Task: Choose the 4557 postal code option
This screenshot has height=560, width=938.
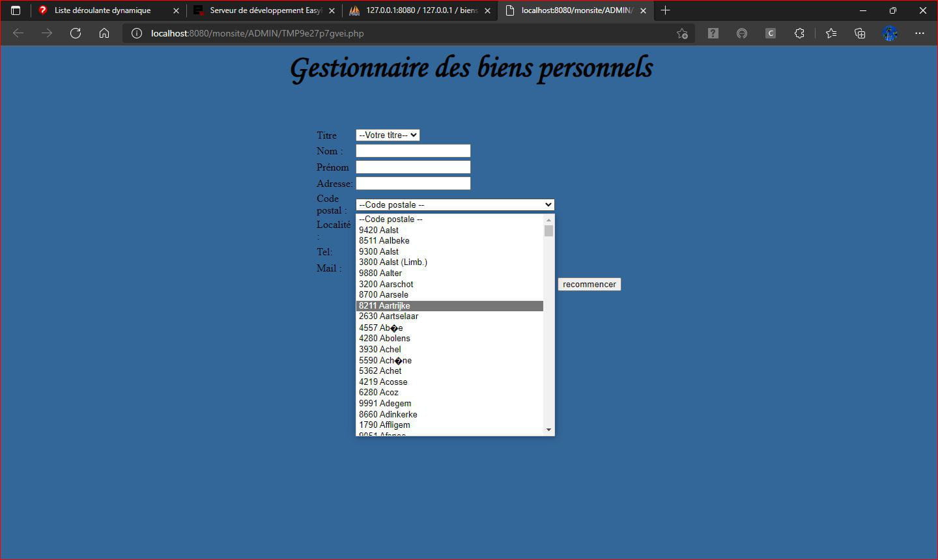Action: (x=449, y=328)
